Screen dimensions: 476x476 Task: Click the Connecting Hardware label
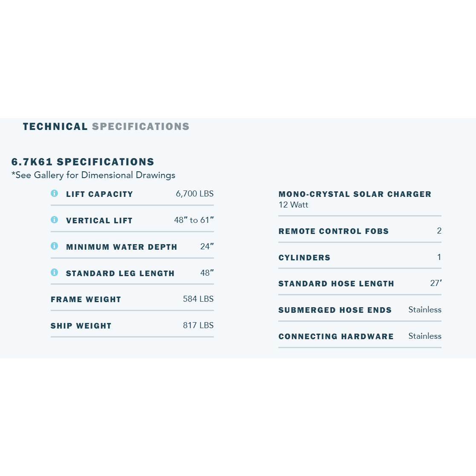(336, 337)
